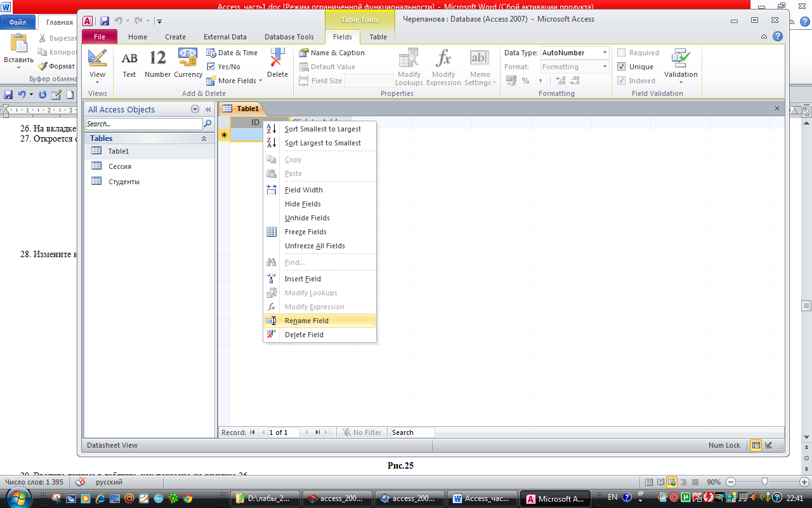Open Table1 in navigation pane
The width and height of the screenshot is (812, 508).
(150, 151)
